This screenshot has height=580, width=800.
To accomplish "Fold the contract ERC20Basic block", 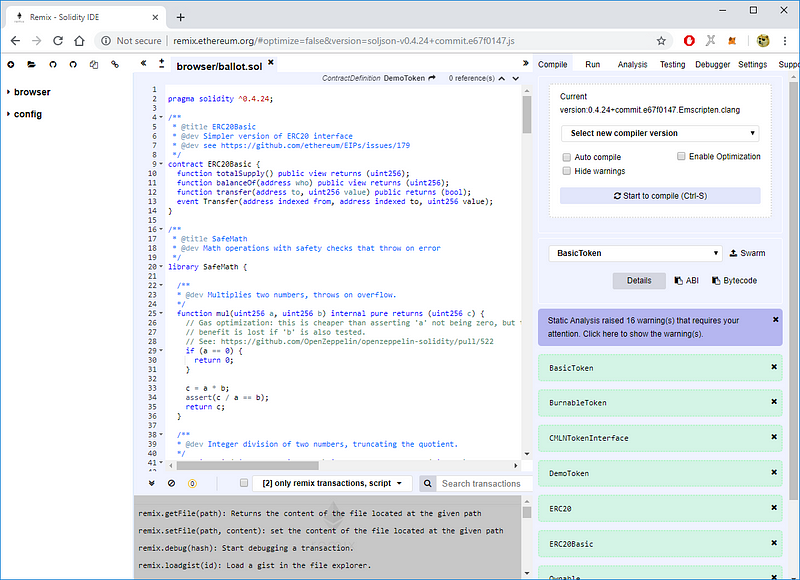I will [x=161, y=164].
